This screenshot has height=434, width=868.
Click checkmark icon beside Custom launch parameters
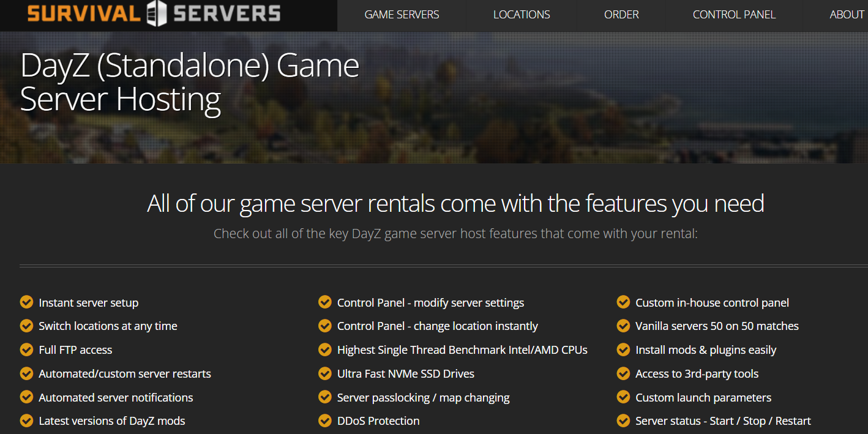[623, 397]
